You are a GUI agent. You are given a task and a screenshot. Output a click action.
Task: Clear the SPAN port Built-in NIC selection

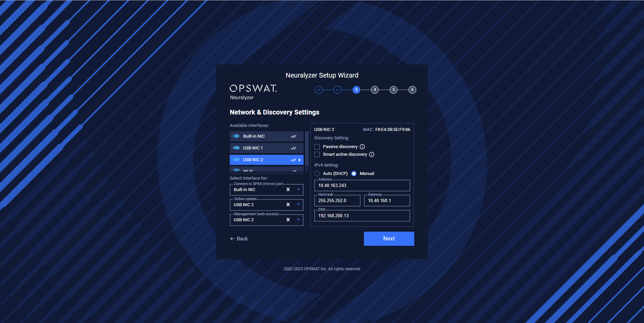(x=288, y=190)
